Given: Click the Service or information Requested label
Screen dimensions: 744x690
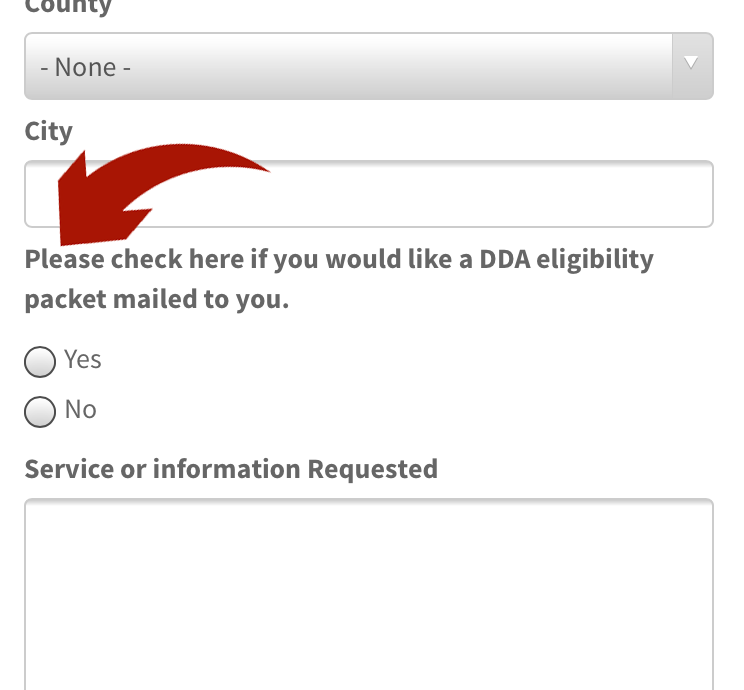Looking at the screenshot, I should [x=231, y=469].
